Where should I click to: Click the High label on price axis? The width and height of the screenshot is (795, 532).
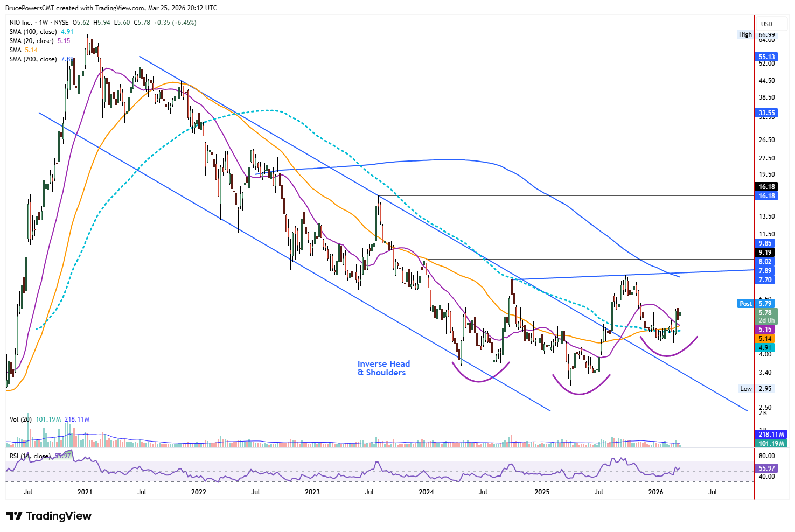click(745, 34)
